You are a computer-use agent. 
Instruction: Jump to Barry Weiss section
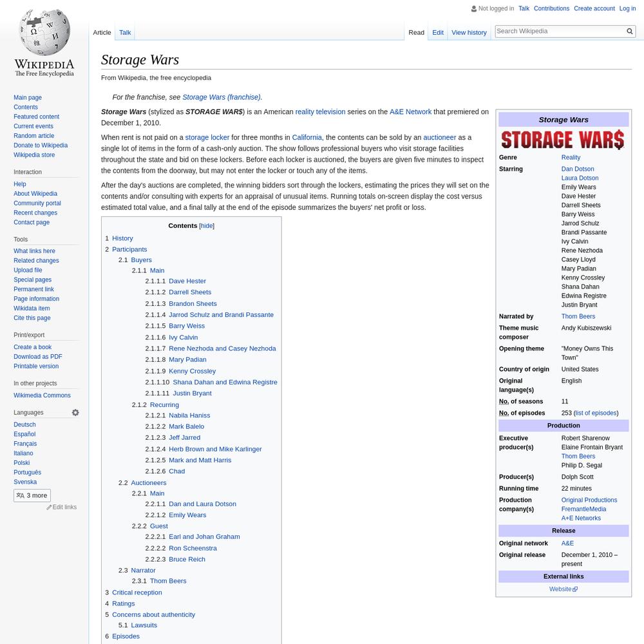click(x=187, y=326)
